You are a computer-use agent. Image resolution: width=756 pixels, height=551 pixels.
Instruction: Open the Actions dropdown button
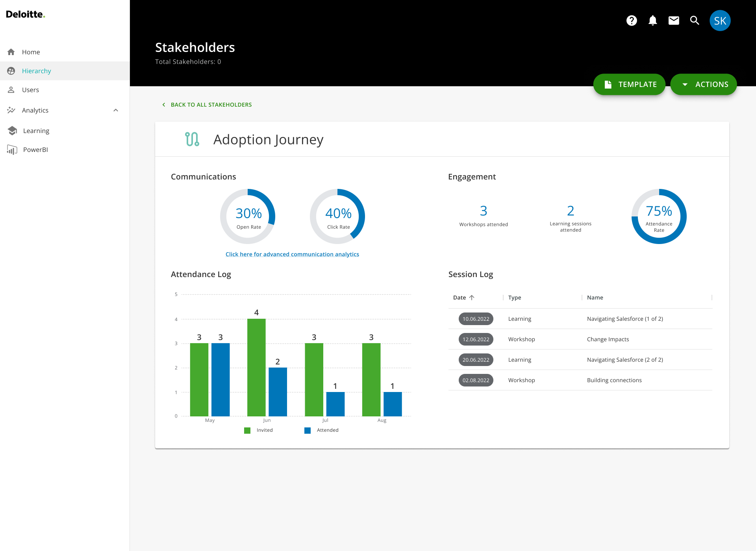point(703,84)
